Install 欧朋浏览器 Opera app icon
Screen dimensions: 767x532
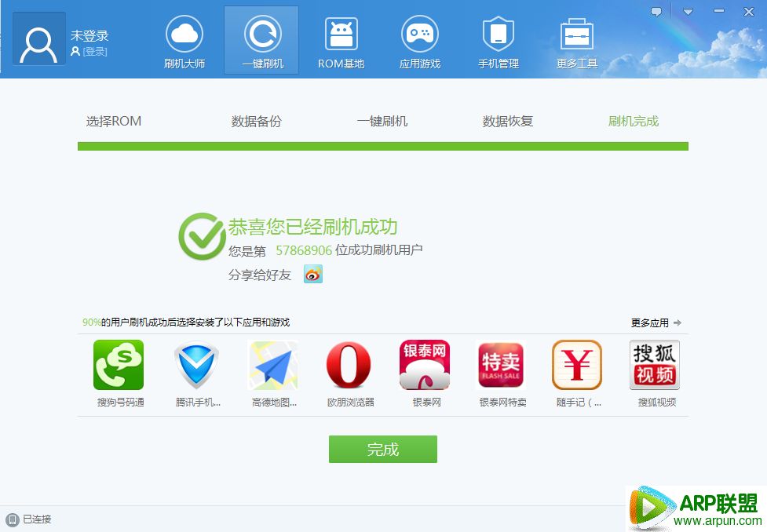point(349,366)
